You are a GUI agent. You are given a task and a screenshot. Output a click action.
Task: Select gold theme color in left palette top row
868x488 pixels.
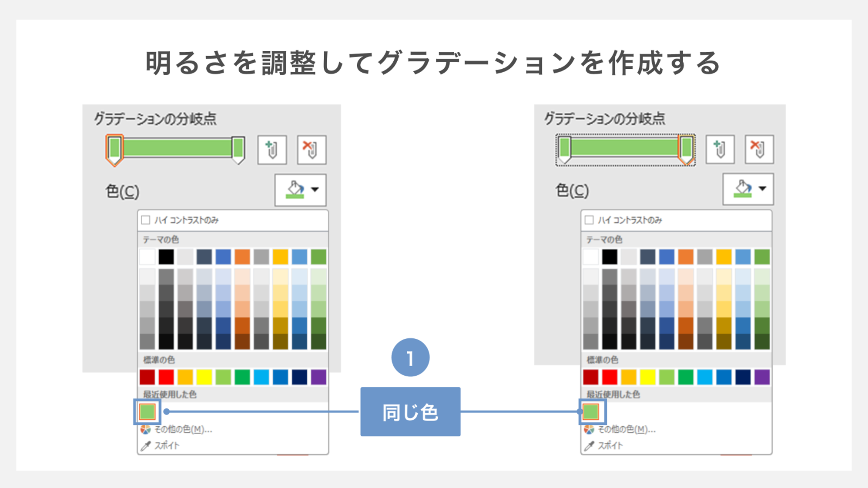[x=280, y=257]
